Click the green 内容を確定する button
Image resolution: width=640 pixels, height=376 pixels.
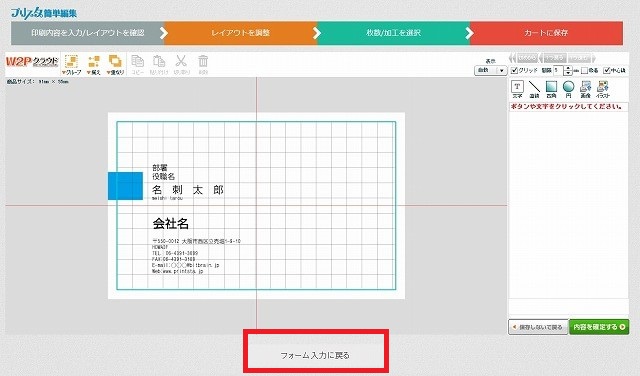599,327
